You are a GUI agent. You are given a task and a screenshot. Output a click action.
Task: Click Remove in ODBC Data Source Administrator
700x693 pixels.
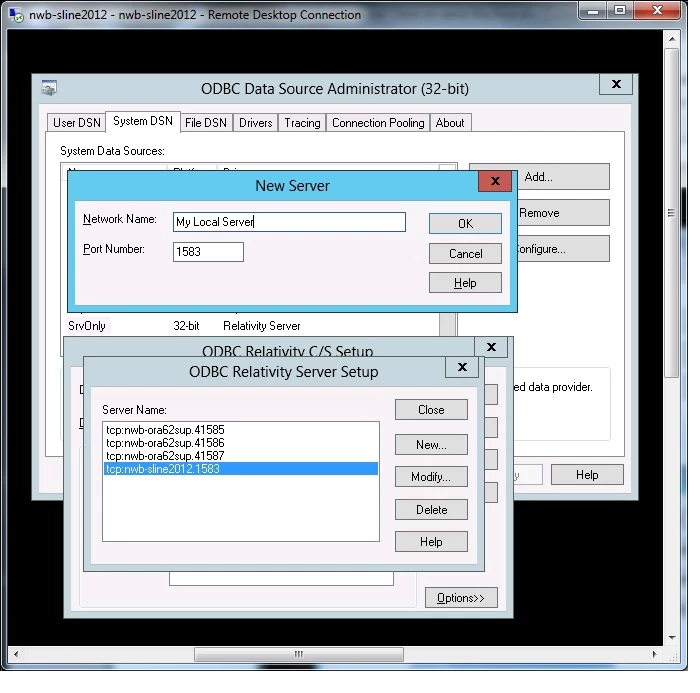tap(563, 213)
